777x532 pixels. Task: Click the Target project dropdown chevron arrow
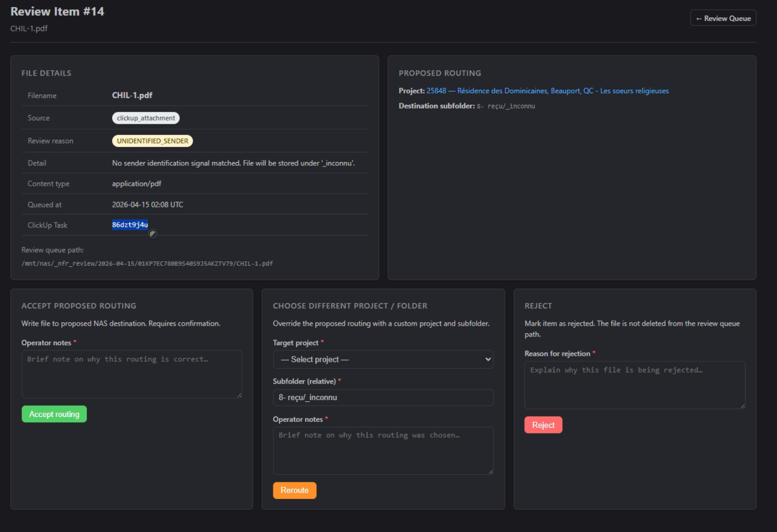click(488, 360)
